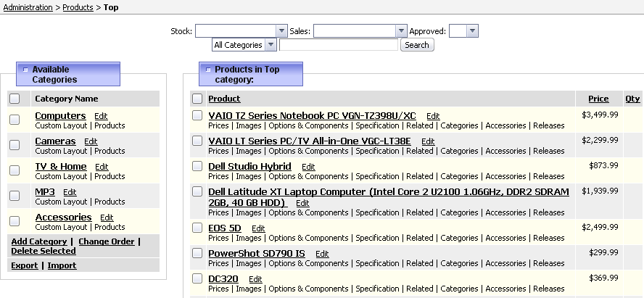The width and height of the screenshot is (644, 298).
Task: Sort by the Price column header
Action: point(598,99)
